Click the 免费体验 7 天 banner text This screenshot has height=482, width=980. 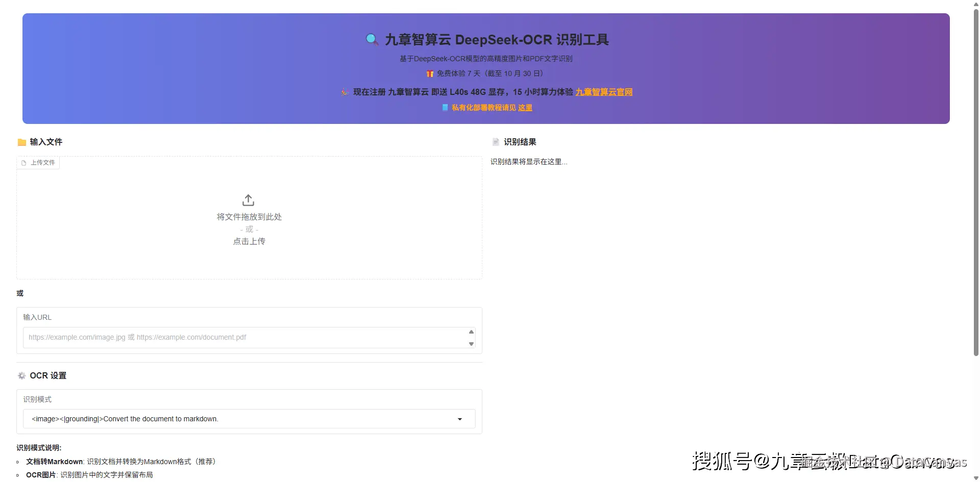point(490,73)
